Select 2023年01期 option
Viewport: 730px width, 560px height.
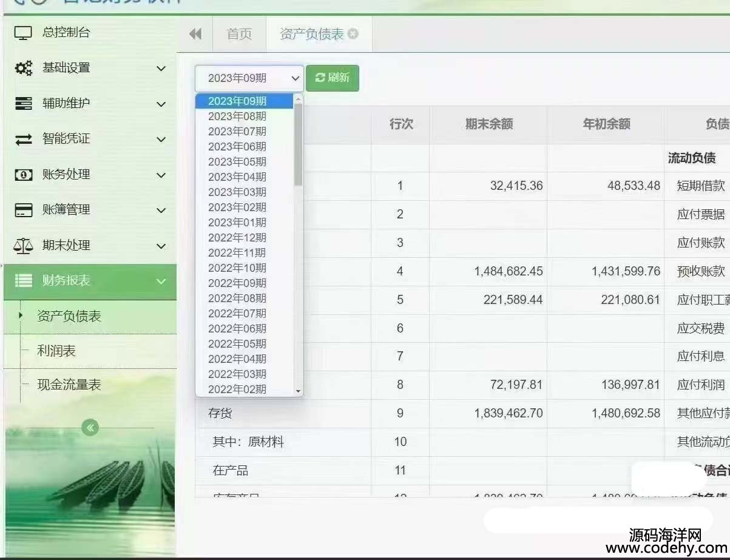pos(245,222)
